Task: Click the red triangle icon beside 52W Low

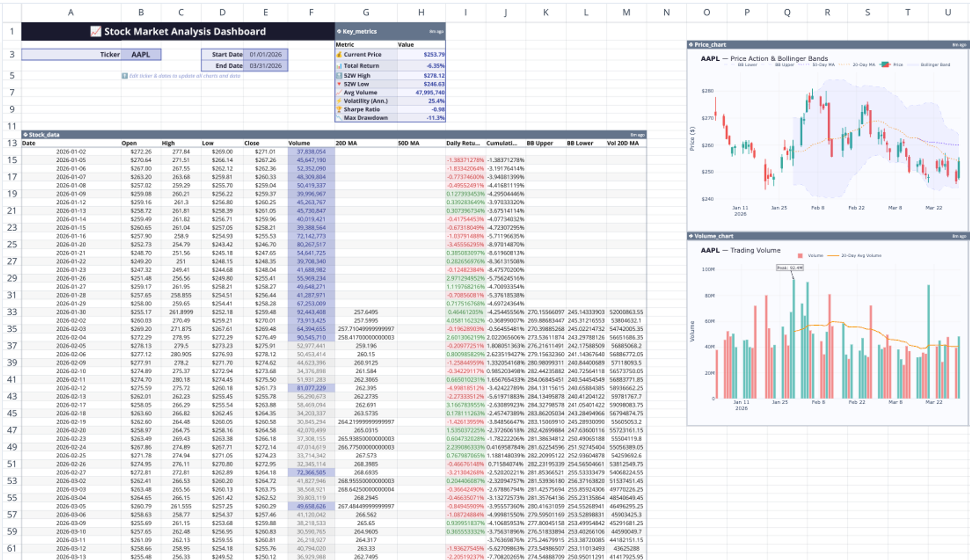Action: pos(339,84)
